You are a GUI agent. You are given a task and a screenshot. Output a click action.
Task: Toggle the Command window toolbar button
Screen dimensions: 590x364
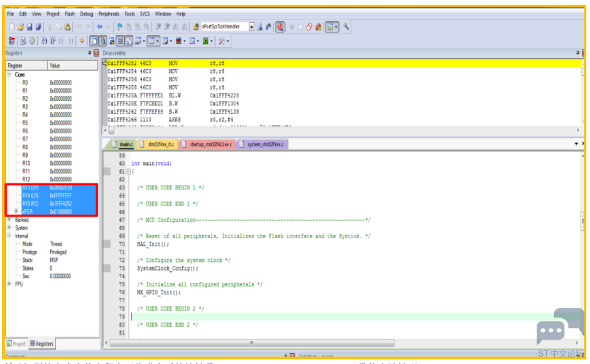(95, 41)
